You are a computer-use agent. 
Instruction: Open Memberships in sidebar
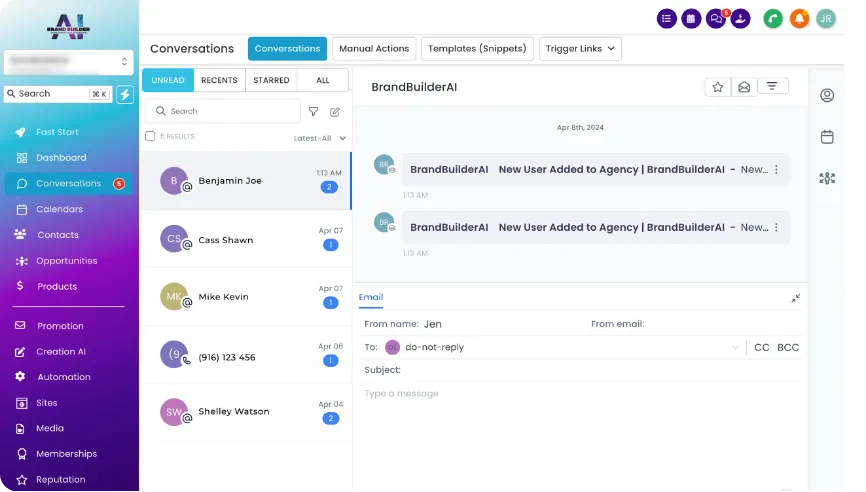click(x=68, y=454)
